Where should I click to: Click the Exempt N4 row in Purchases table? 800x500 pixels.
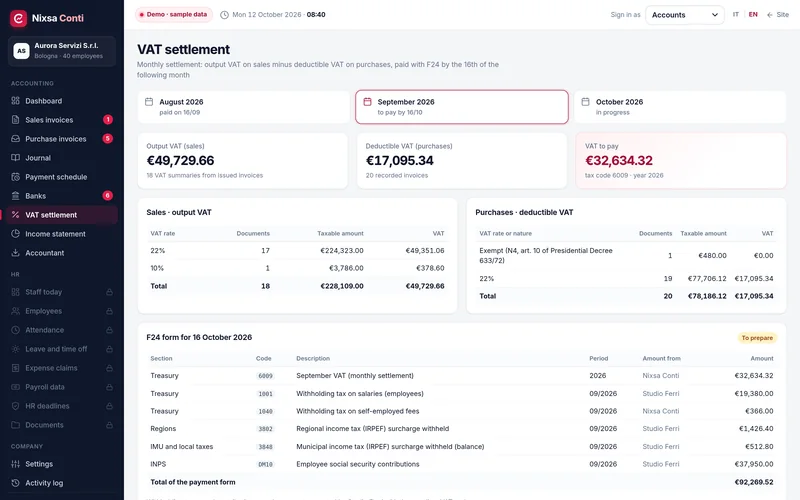pyautogui.click(x=627, y=256)
